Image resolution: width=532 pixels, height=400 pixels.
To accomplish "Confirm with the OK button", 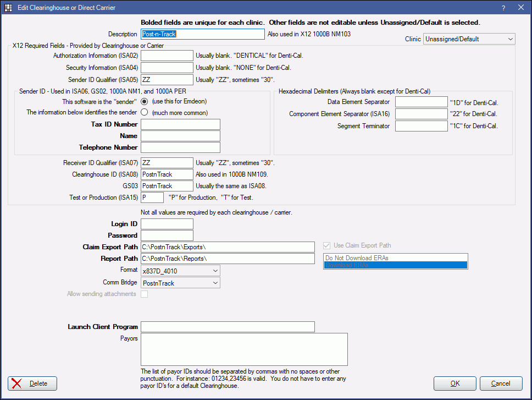I will point(455,383).
